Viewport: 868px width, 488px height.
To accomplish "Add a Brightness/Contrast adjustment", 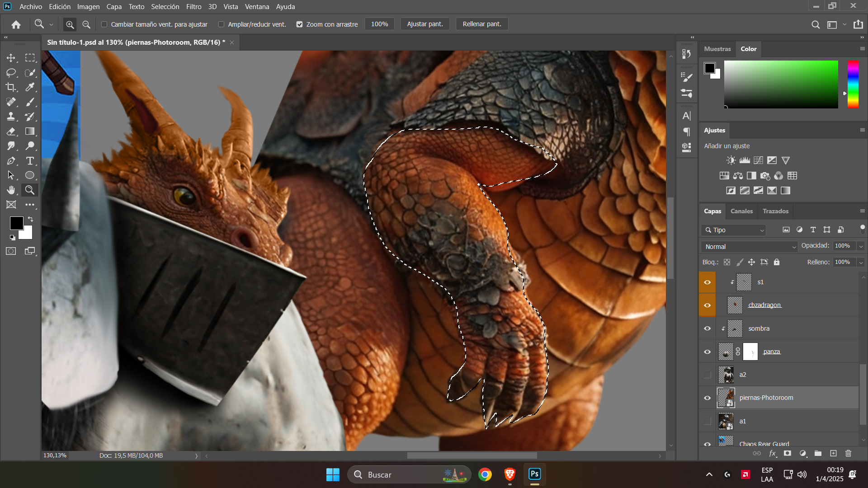I will point(731,160).
